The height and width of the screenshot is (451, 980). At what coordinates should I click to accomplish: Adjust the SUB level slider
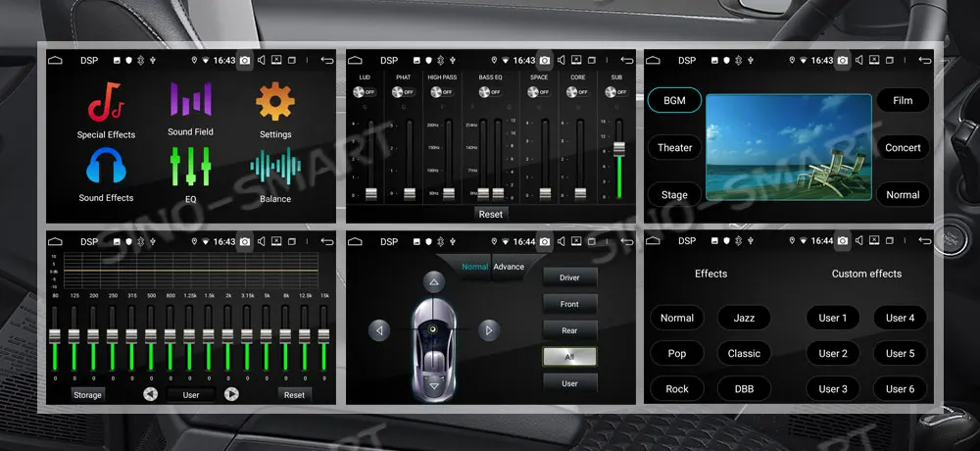(618, 159)
